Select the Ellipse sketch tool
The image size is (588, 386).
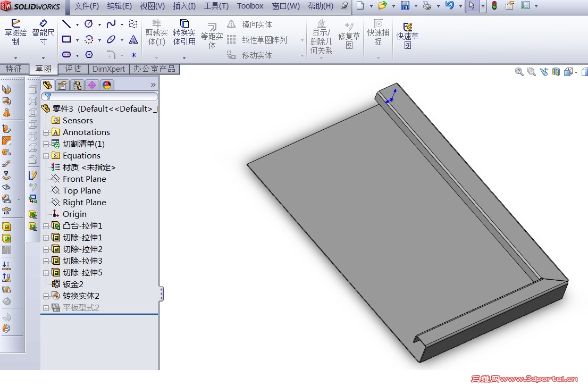(x=111, y=39)
